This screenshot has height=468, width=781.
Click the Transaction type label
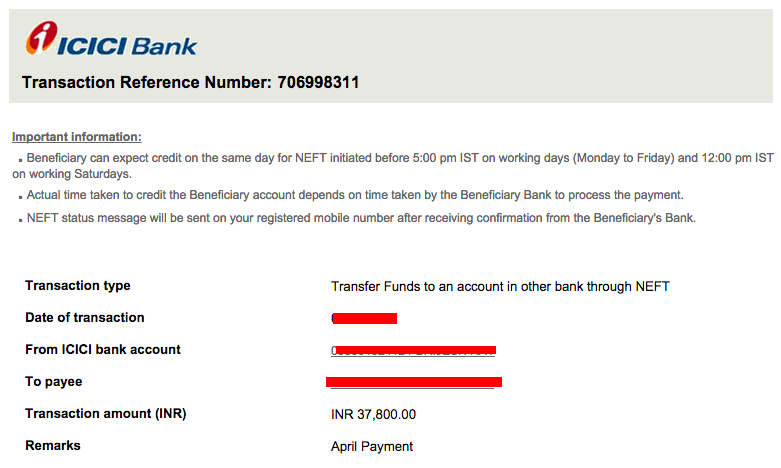78,286
